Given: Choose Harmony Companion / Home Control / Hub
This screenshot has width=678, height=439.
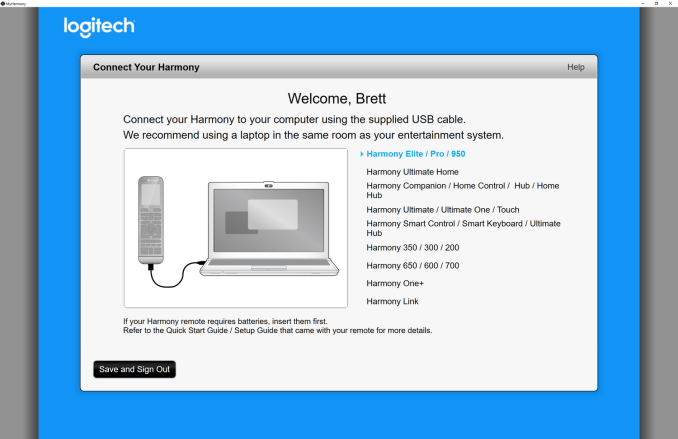Looking at the screenshot, I should (463, 190).
